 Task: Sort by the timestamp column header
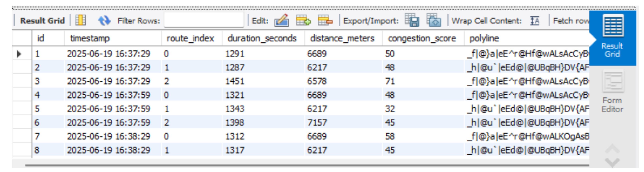click(113, 38)
